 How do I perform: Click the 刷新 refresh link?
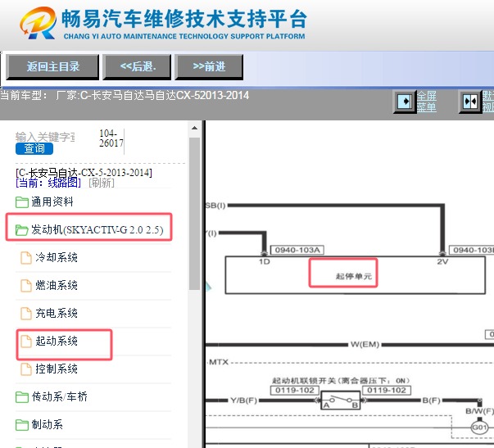[x=102, y=183]
